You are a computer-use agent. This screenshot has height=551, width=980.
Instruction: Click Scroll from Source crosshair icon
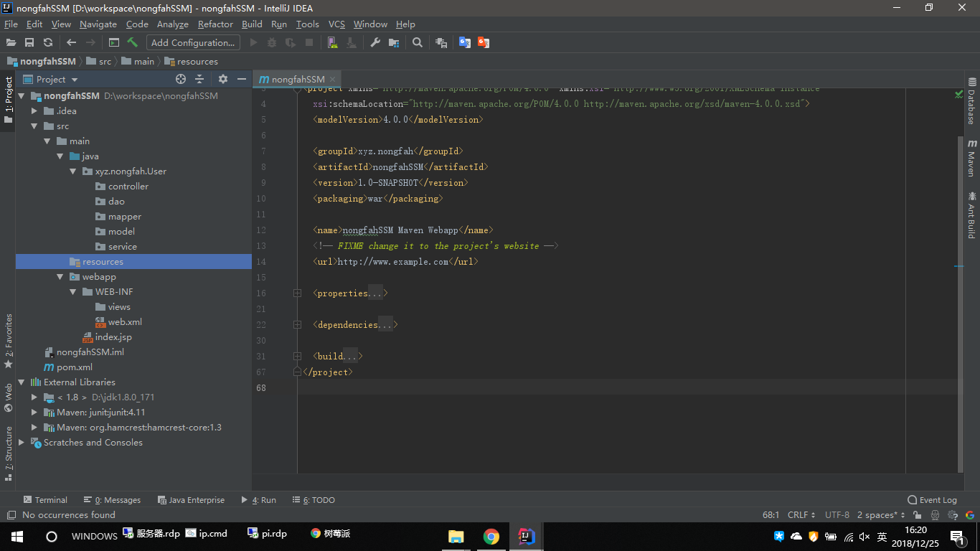click(181, 79)
